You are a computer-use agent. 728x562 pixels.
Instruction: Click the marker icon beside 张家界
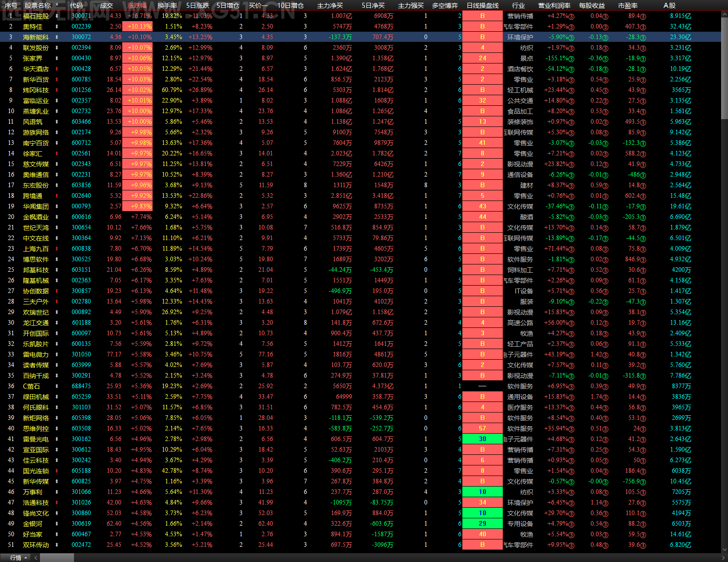[x=57, y=58]
